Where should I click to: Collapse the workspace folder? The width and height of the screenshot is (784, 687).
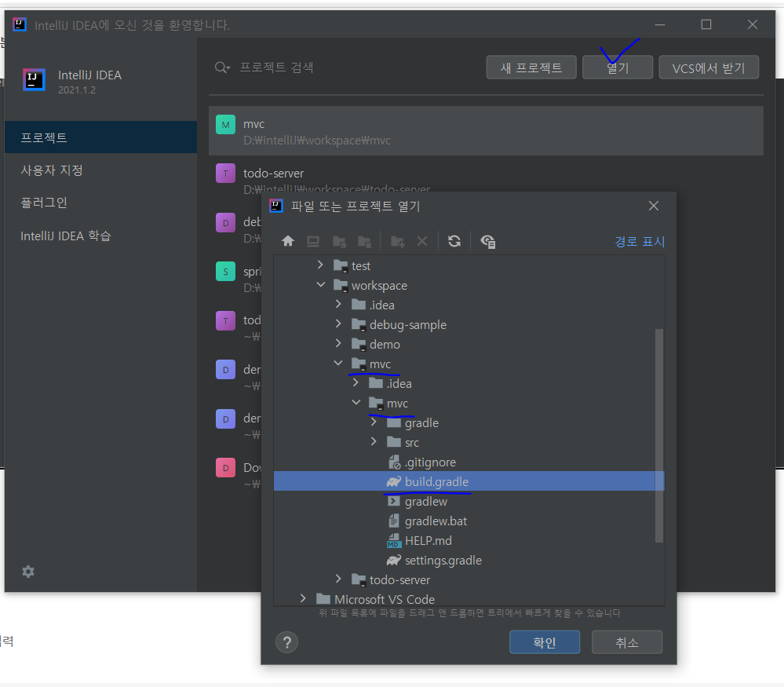pos(320,285)
